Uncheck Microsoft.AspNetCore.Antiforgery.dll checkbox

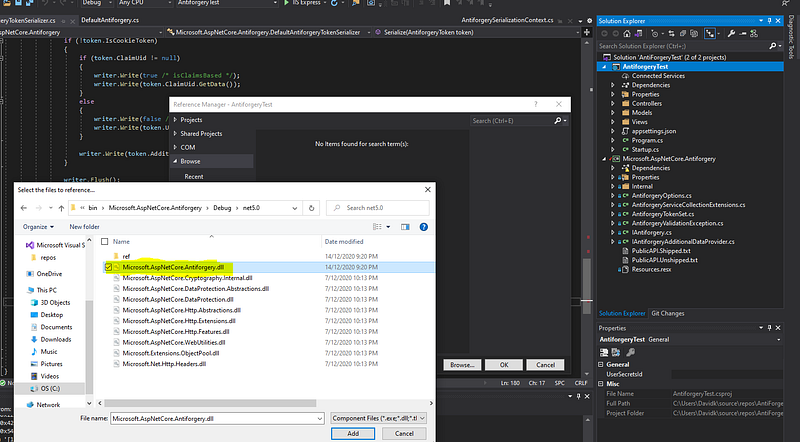point(108,267)
